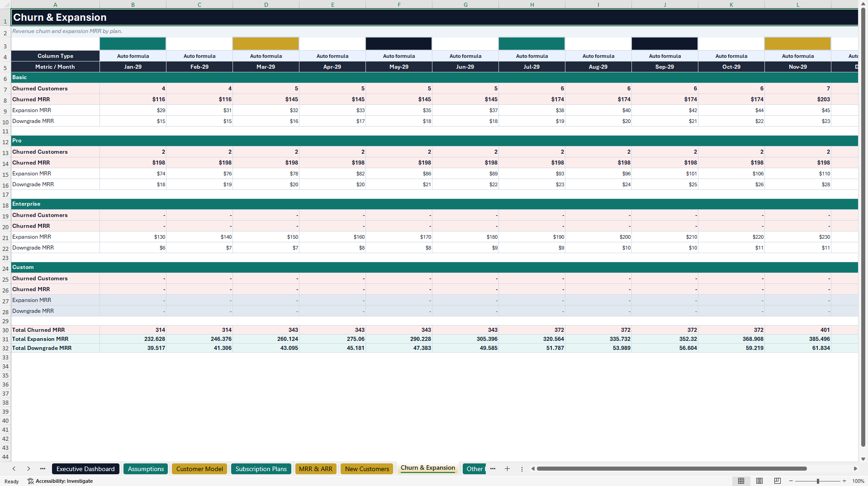
Task: Select column B header
Action: (133, 5)
